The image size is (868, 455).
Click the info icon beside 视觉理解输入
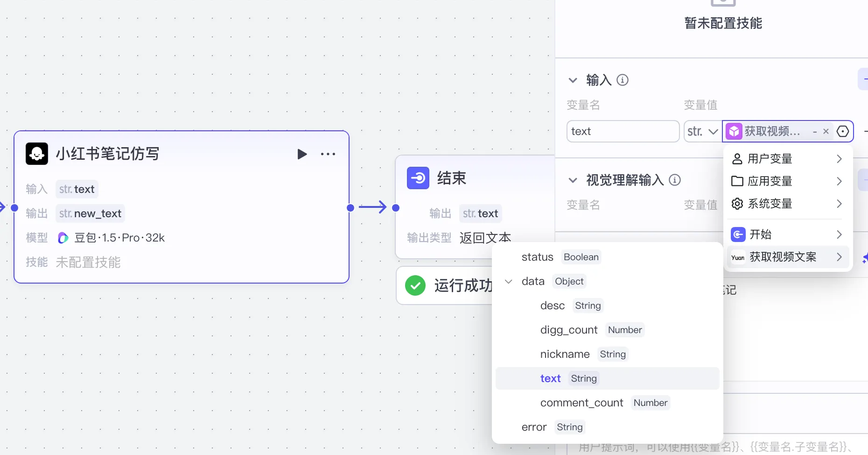(x=675, y=180)
